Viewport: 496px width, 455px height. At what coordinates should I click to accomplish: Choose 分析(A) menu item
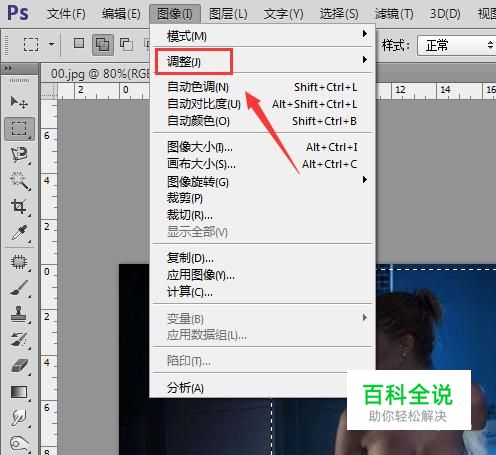(x=248, y=388)
